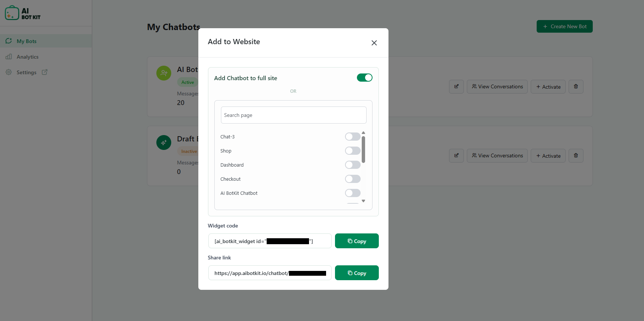644x321 pixels.
Task: Copy the chatbot Share link
Action: pos(356,273)
